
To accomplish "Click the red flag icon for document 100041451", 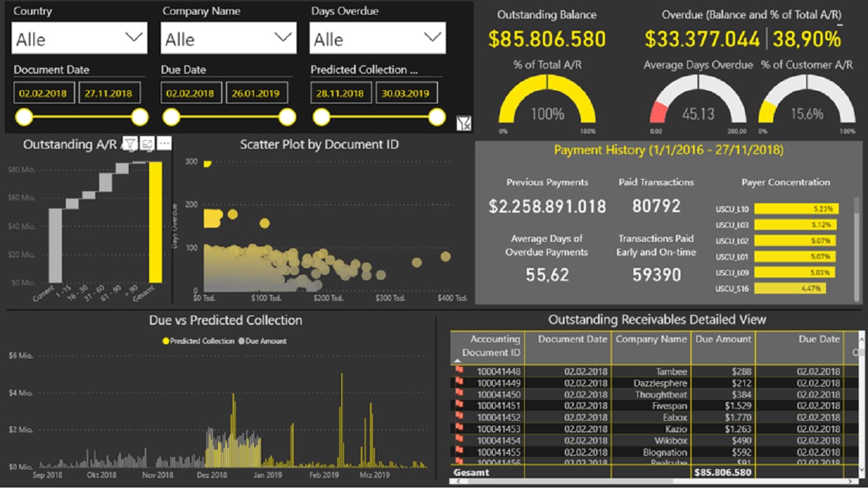I will 459,405.
